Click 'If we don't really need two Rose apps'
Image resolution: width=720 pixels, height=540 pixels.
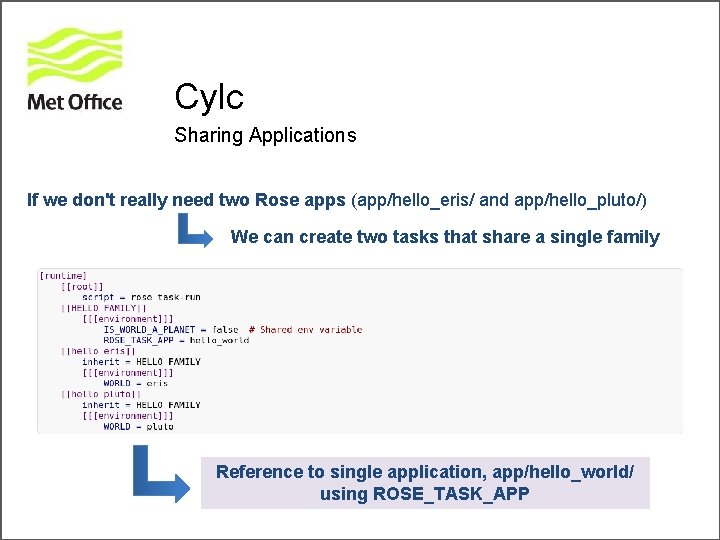[186, 200]
